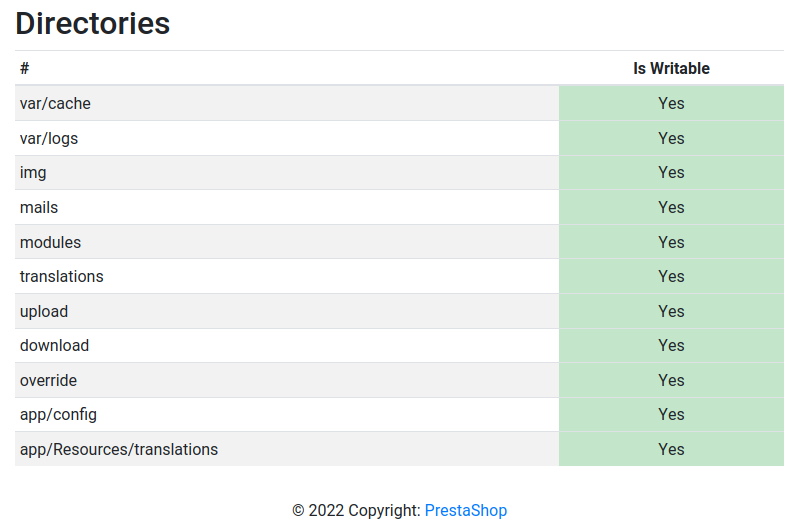The width and height of the screenshot is (806, 531).
Task: Click the 2022 Copyright footer text
Action: coord(357,510)
